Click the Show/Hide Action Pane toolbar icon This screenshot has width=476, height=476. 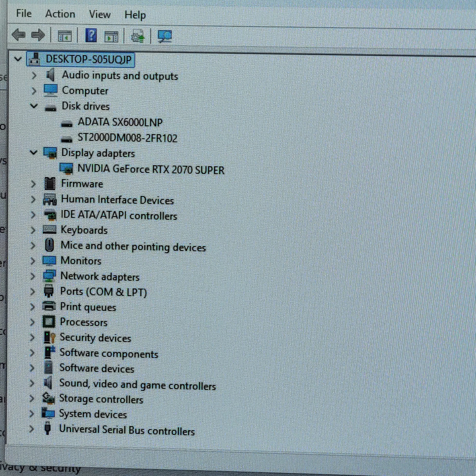pyautogui.click(x=111, y=36)
